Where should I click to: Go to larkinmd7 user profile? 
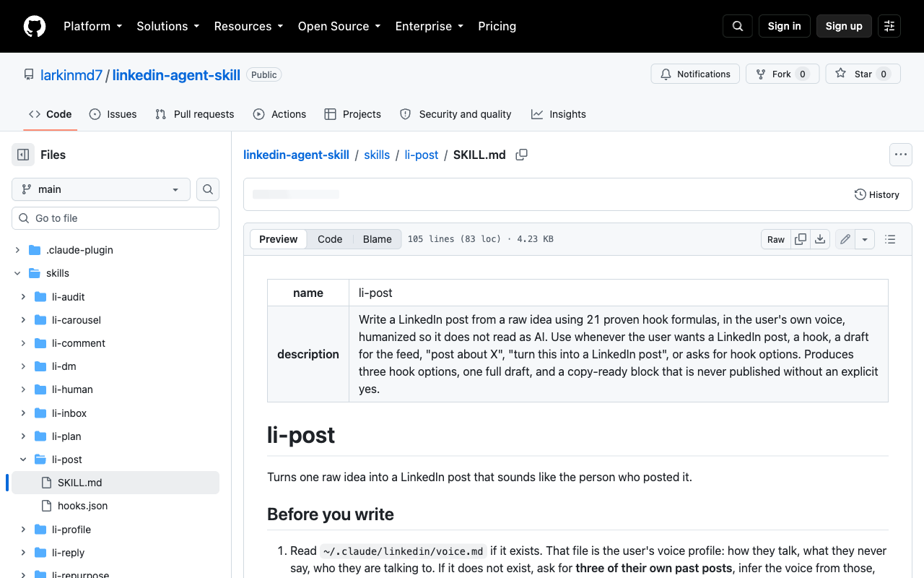(71, 74)
